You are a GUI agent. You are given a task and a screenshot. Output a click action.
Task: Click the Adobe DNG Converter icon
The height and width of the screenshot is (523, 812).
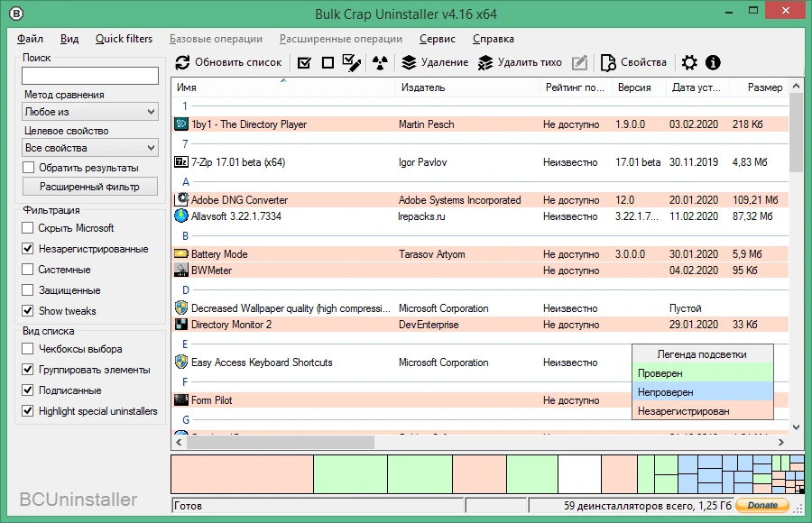tap(181, 199)
